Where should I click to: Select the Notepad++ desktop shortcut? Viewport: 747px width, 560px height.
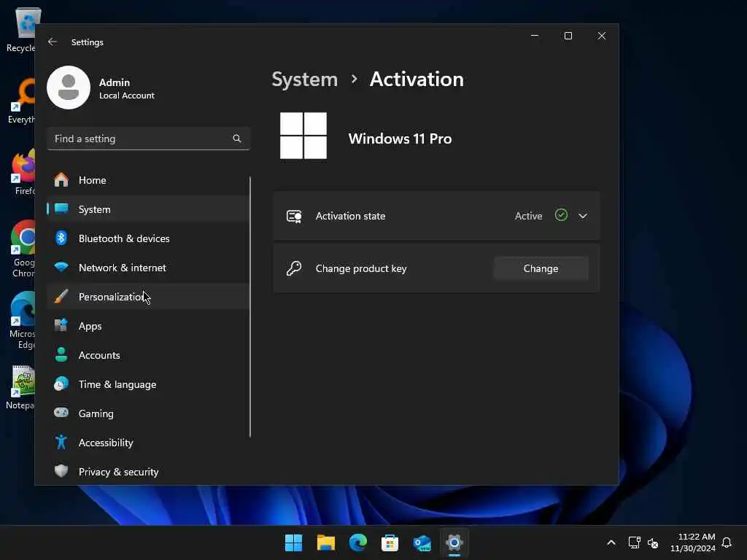pyautogui.click(x=21, y=387)
